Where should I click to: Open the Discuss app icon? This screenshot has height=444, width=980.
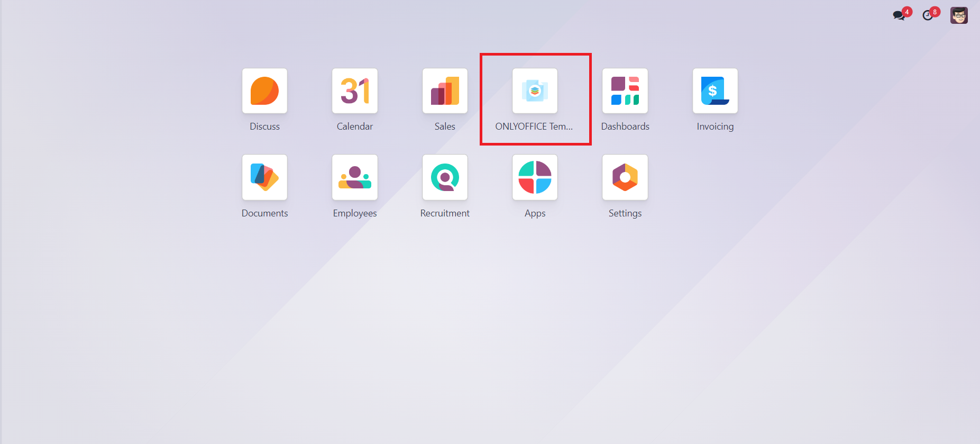[x=264, y=91]
